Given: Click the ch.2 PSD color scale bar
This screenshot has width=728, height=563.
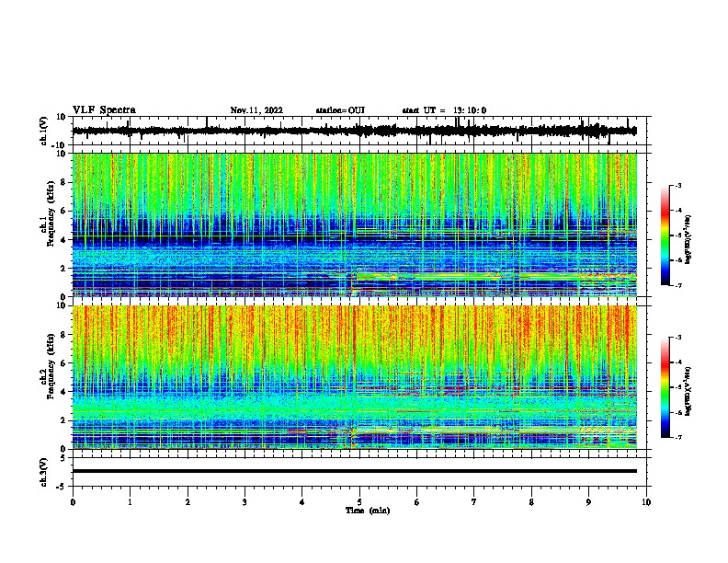Looking at the screenshot, I should click(665, 387).
